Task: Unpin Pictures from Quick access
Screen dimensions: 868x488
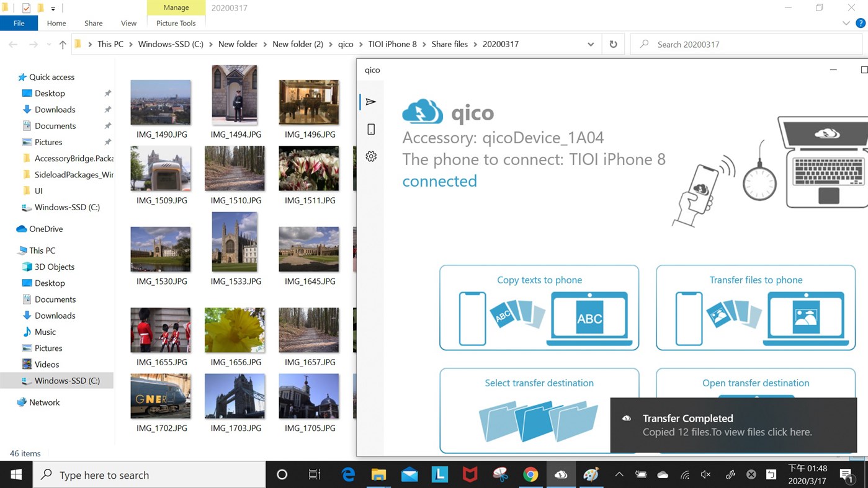Action: pos(107,142)
